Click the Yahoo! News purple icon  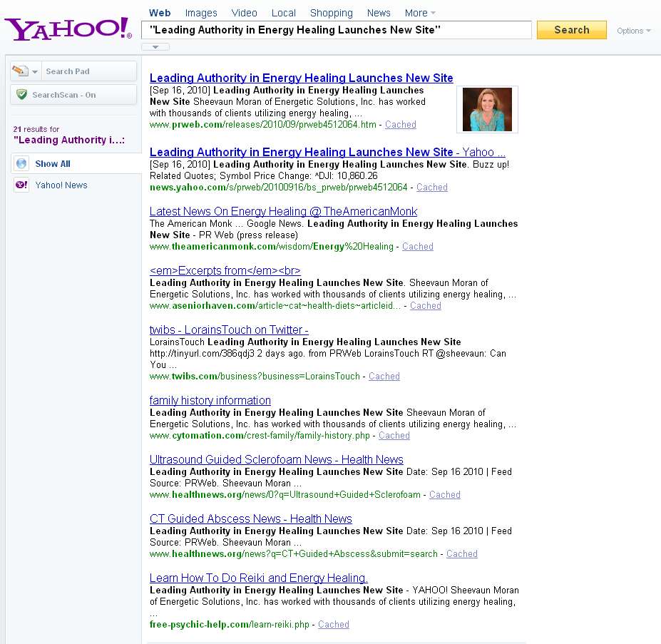[21, 185]
